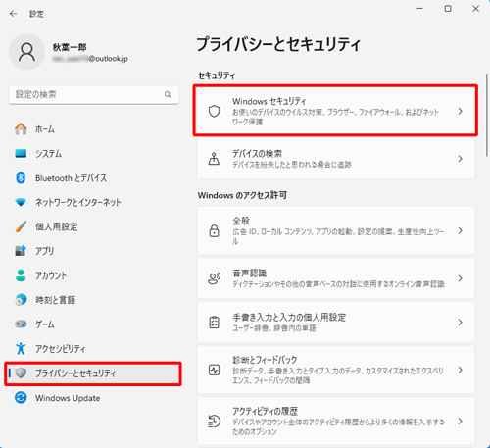This screenshot has height=448, width=490.
Task: Click the システム monitor icon
Action: (21, 153)
